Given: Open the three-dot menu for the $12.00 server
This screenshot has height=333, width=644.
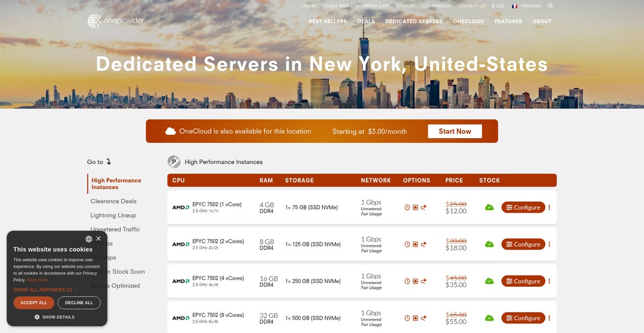Looking at the screenshot, I should coord(549,207).
